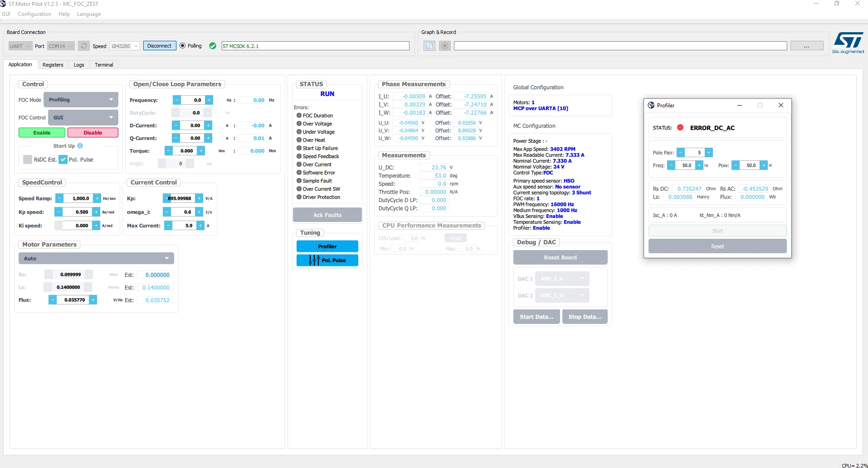Click the Pol. Pulse tuning button
The height and width of the screenshot is (468, 868).
pyautogui.click(x=327, y=260)
